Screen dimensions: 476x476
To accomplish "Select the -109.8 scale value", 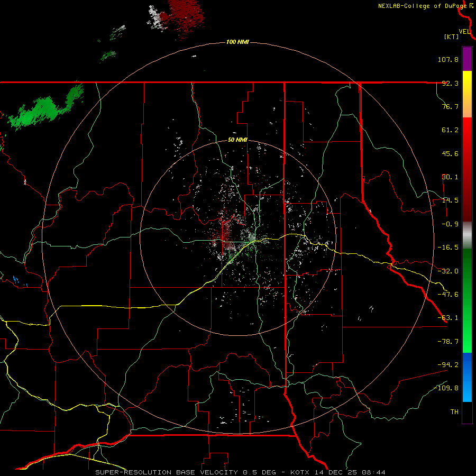I will point(446,388).
